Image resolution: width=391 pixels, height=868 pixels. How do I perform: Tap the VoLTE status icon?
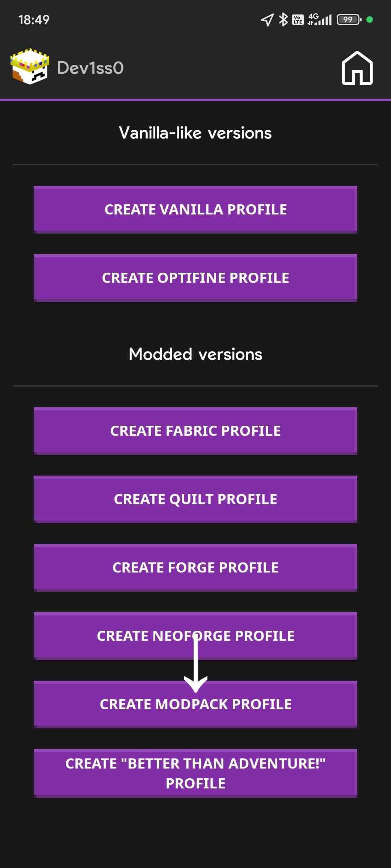298,20
